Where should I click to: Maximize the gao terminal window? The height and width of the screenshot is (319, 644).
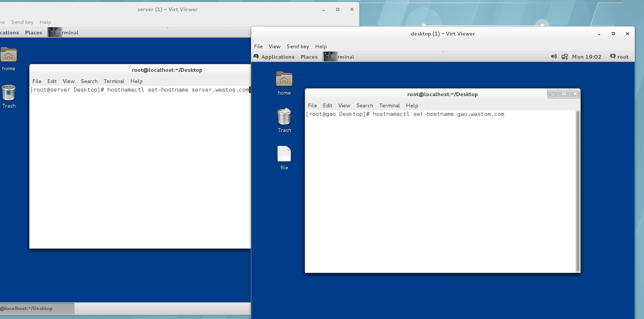563,94
